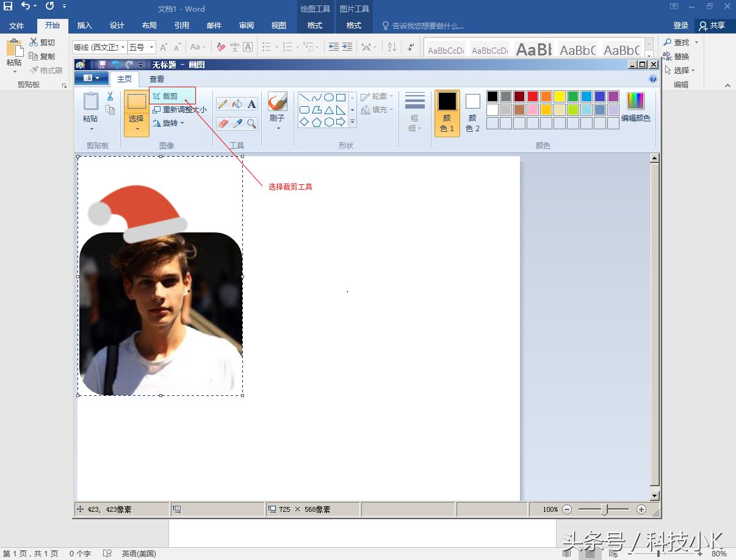This screenshot has width=736, height=560.
Task: Click the Paint Cut scissors icon
Action: pyautogui.click(x=110, y=96)
